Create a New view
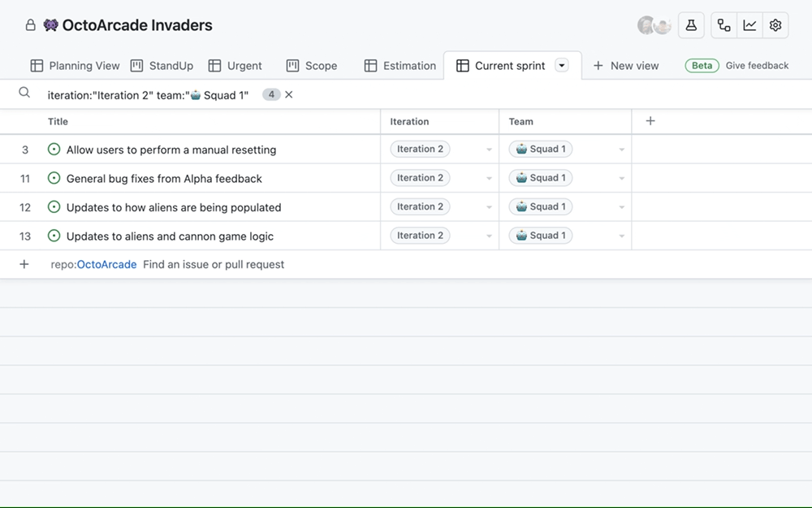Image resolution: width=812 pixels, height=508 pixels. coord(626,66)
